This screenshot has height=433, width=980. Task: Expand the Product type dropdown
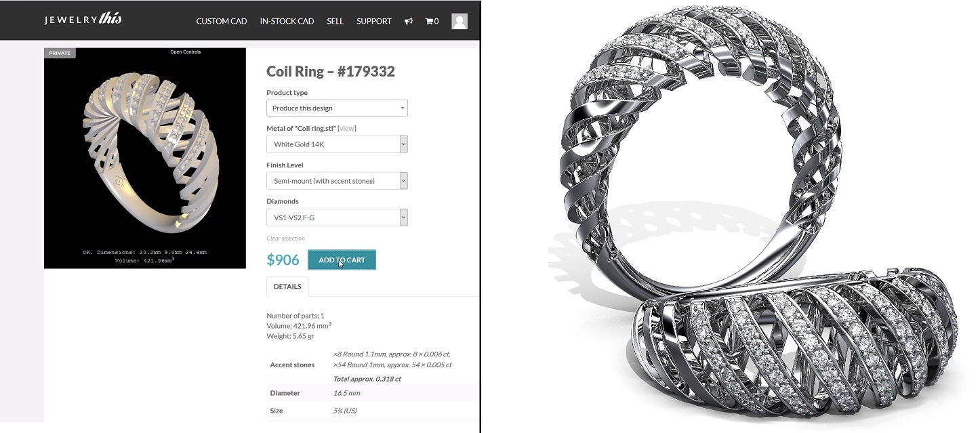[337, 108]
